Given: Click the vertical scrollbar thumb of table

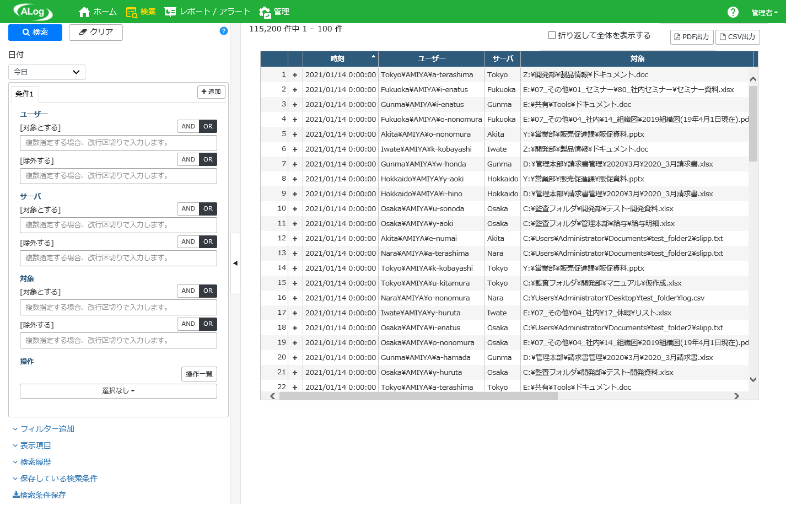Looking at the screenshot, I should click(753, 123).
